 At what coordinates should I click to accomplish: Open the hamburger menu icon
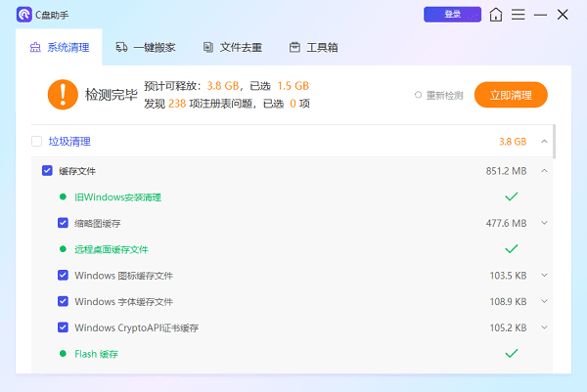[519, 15]
